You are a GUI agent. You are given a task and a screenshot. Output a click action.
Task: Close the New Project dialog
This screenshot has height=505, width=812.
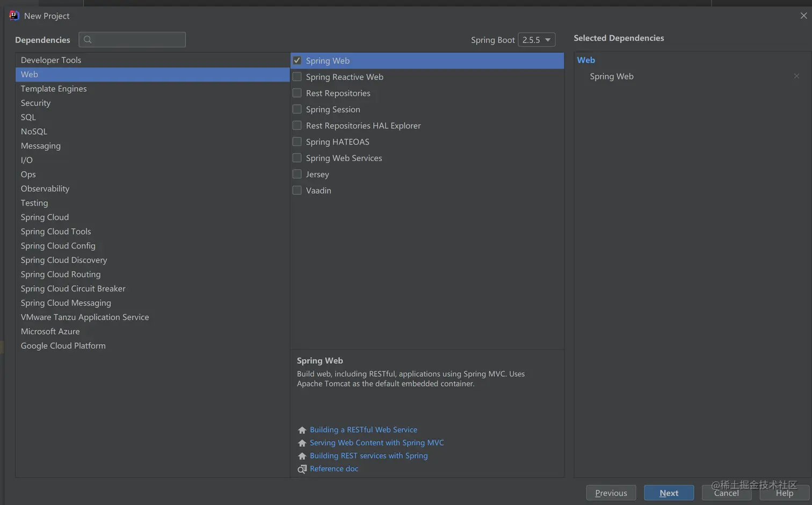click(803, 16)
